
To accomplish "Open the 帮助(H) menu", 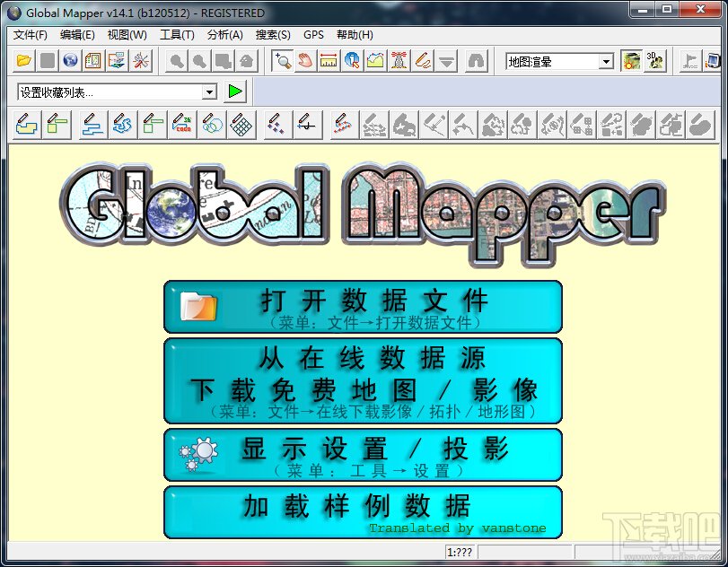I will [x=355, y=35].
